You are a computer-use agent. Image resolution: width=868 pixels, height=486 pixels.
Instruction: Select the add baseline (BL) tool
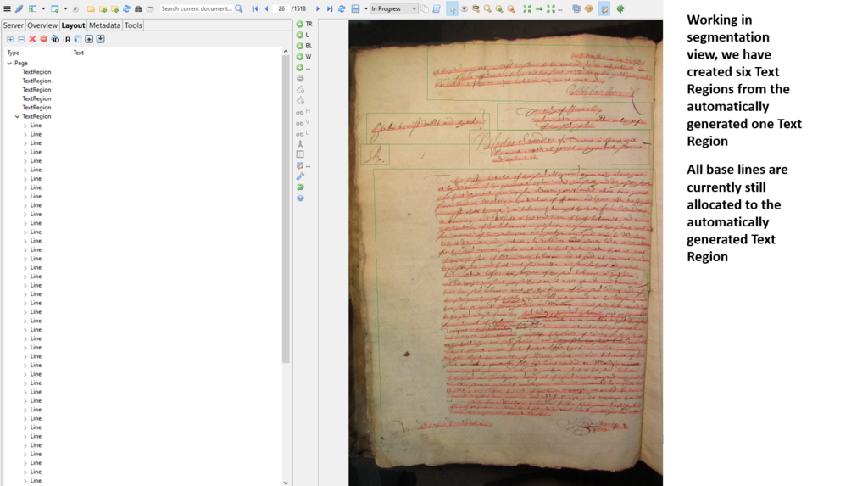click(x=300, y=46)
